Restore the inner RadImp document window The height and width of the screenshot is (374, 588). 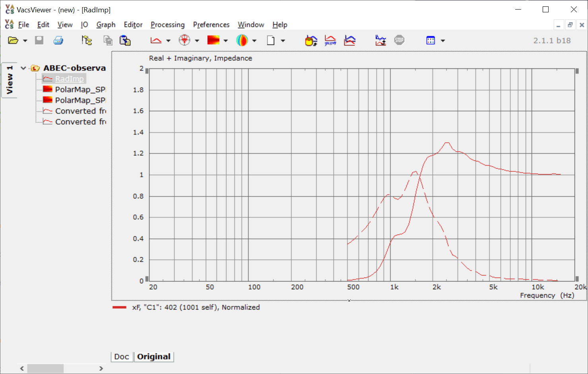point(570,25)
